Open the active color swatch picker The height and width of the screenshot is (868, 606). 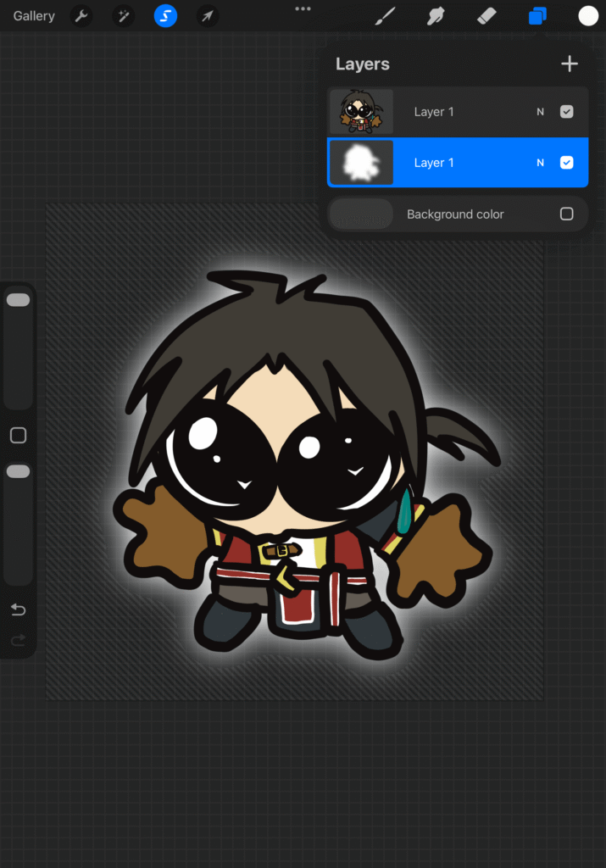click(x=588, y=16)
